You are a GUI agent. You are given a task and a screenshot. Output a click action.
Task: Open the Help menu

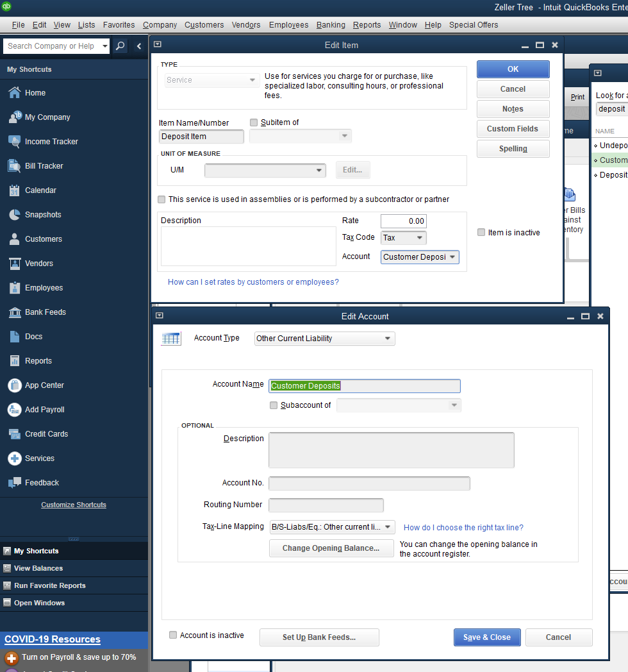(433, 25)
